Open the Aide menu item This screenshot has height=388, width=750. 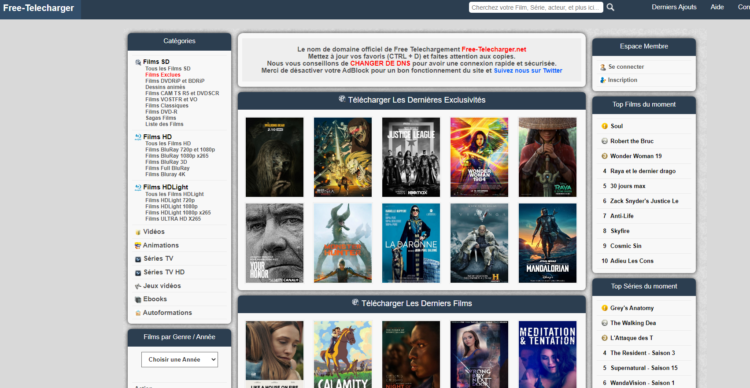click(717, 7)
